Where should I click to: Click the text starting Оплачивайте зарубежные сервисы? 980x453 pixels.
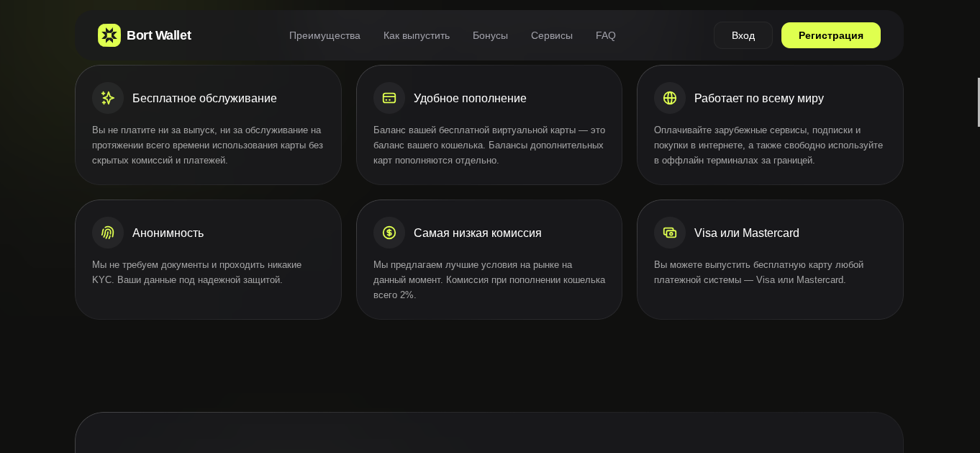[768, 145]
